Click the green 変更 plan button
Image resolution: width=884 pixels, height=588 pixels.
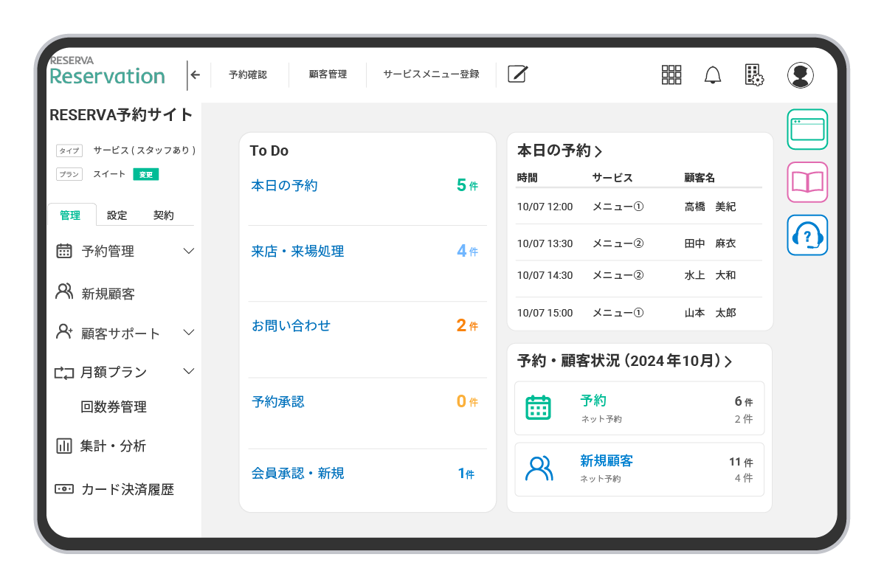[x=145, y=175]
